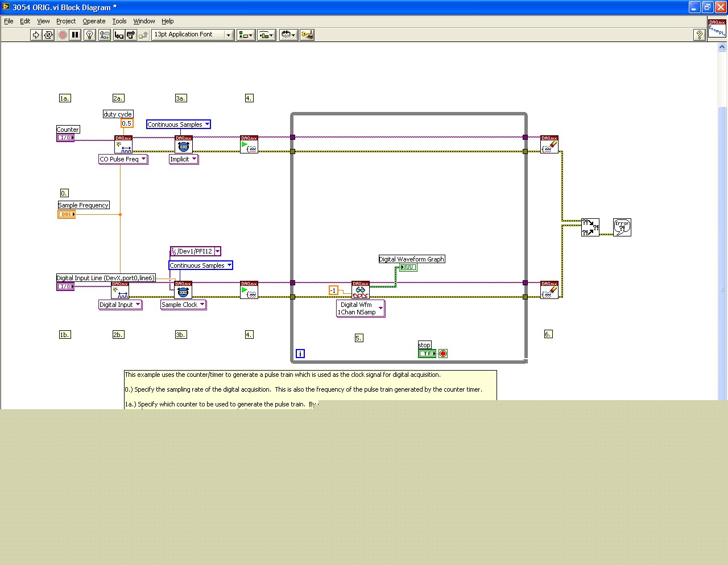The image size is (728, 565).
Task: Click the Step Into button
Action: pos(119,35)
